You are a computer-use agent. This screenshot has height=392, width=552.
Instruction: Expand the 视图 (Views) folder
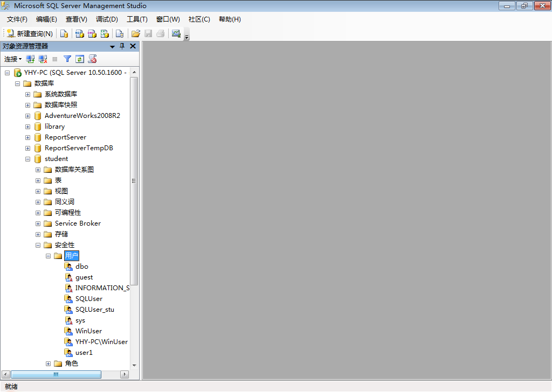38,191
